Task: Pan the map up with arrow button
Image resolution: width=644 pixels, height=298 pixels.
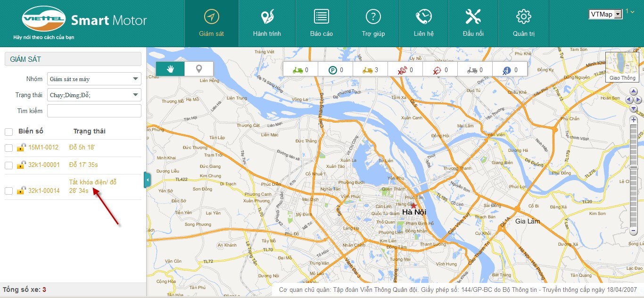Action: click(633, 92)
